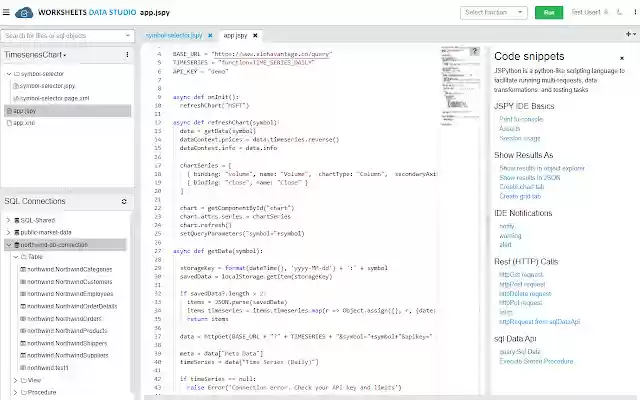Screen dimensions: 640x400
Task: Insert httpGet request snippet
Action: (521, 275)
